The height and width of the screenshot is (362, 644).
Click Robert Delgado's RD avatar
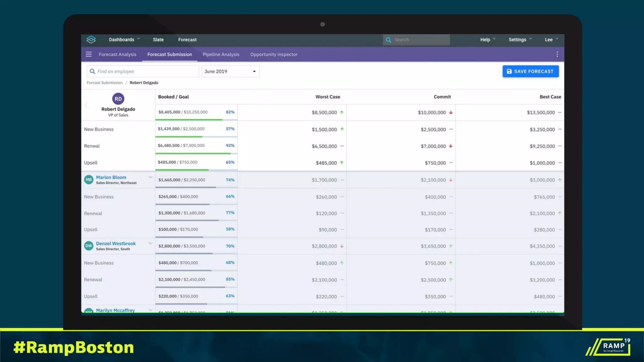(118, 99)
